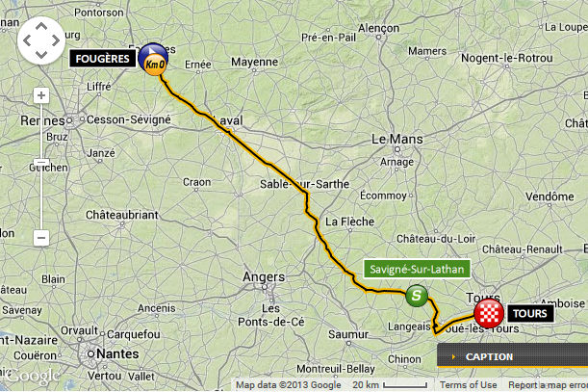Open the Terms of Use link
588x392 pixels.
pos(468,385)
